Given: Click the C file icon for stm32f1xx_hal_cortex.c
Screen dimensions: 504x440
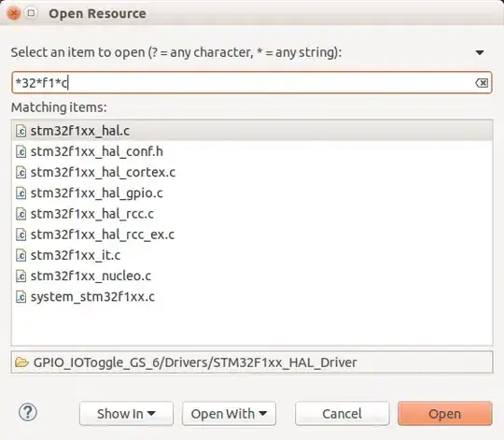Looking at the screenshot, I should point(21,172).
